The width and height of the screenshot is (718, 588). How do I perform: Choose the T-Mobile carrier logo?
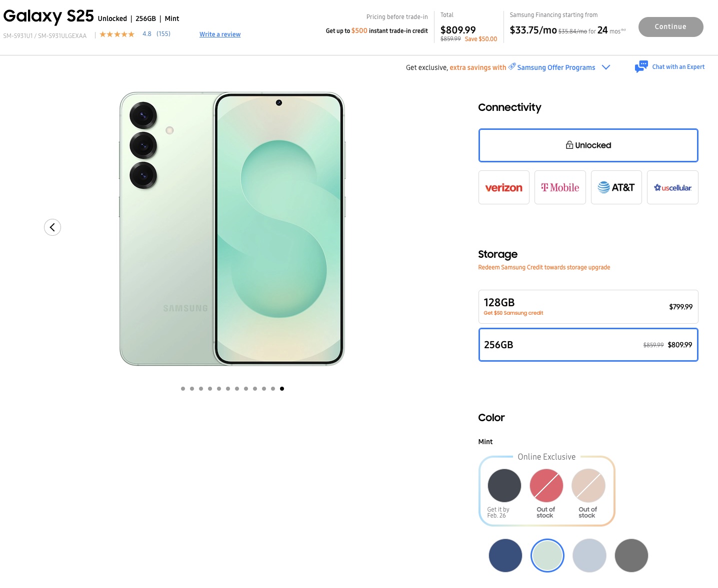(x=560, y=188)
